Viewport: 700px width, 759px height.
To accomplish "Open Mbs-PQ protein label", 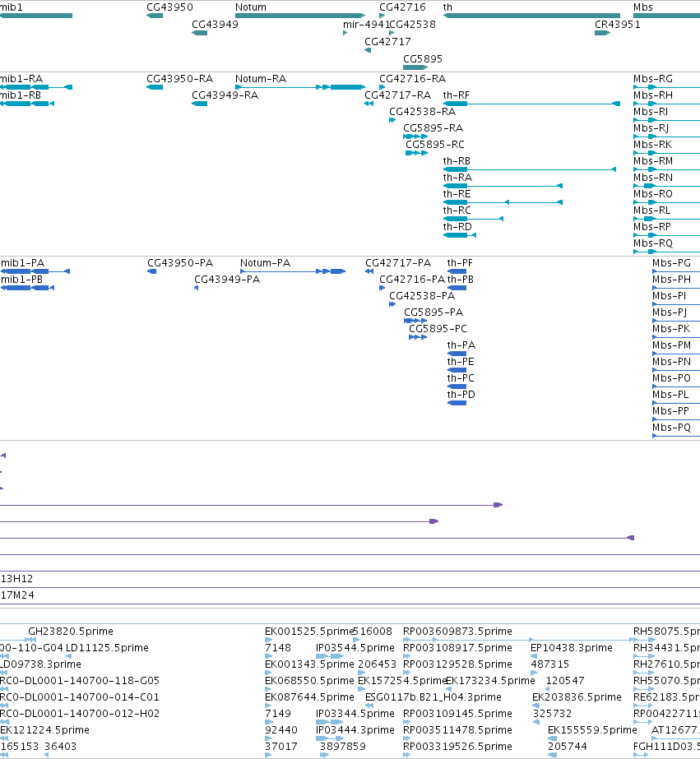I will click(671, 428).
